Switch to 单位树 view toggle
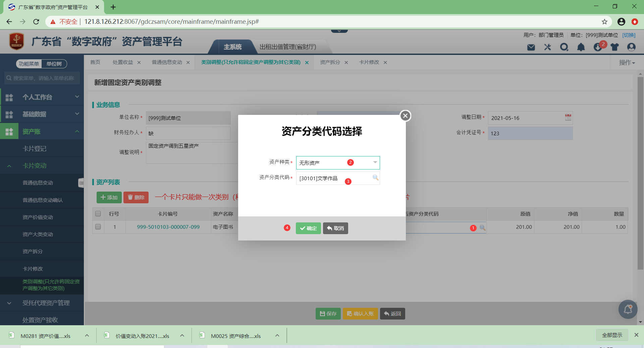This screenshot has height=348, width=644. tap(54, 64)
